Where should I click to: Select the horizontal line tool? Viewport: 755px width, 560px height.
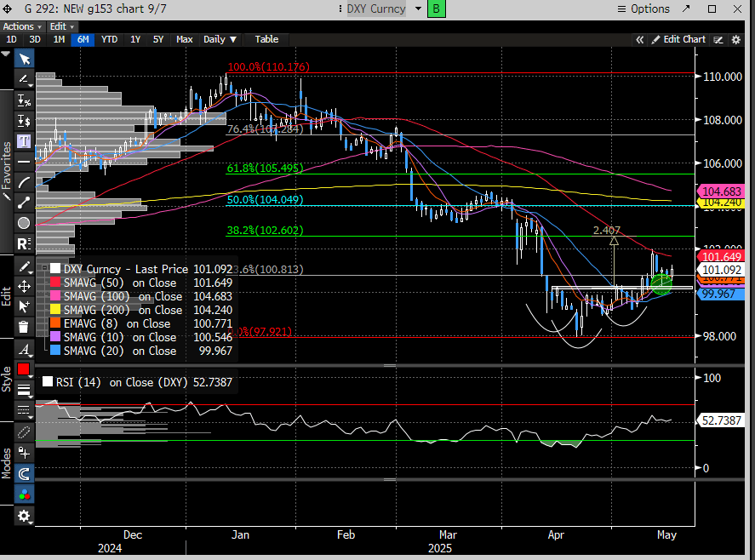pos(24,162)
